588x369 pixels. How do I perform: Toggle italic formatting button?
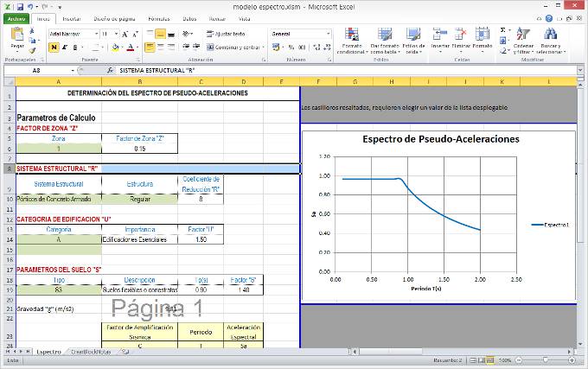(x=66, y=48)
